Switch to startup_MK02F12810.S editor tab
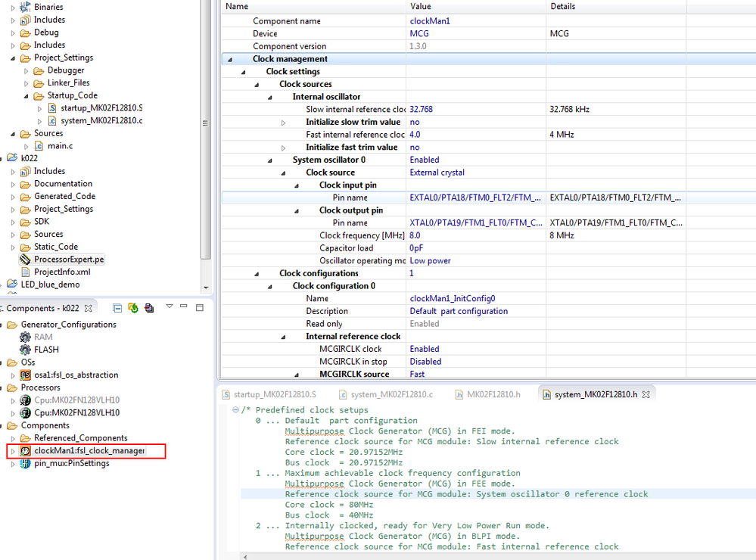 (269, 394)
